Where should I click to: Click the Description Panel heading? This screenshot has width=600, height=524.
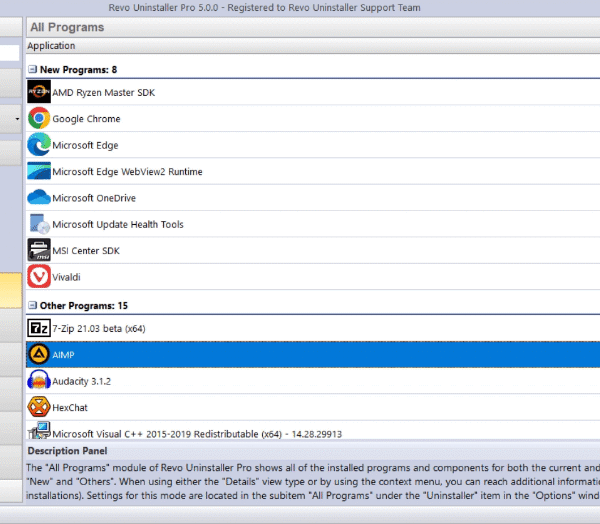[x=67, y=451]
